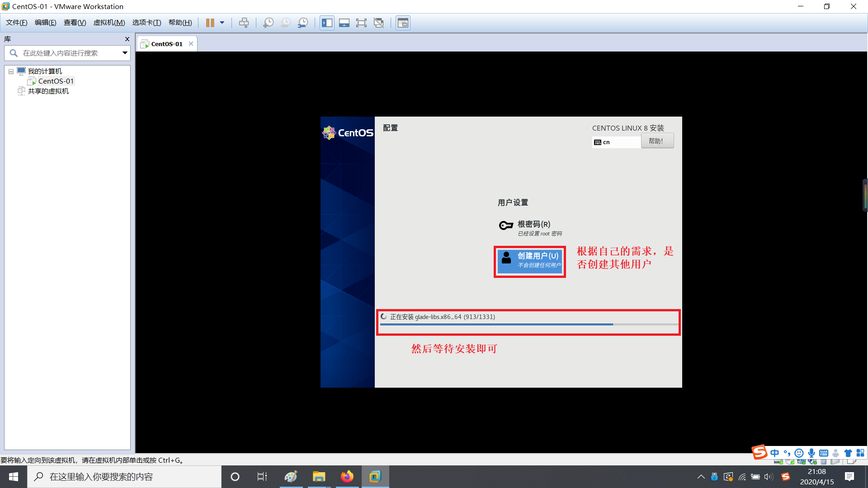The width and height of the screenshot is (868, 488).
Task: Click the USB safely remove tray icon
Action: pyautogui.click(x=714, y=477)
